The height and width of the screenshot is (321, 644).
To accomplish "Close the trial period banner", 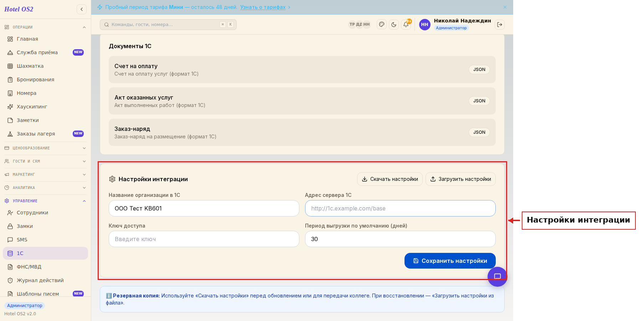I will 505,7.
